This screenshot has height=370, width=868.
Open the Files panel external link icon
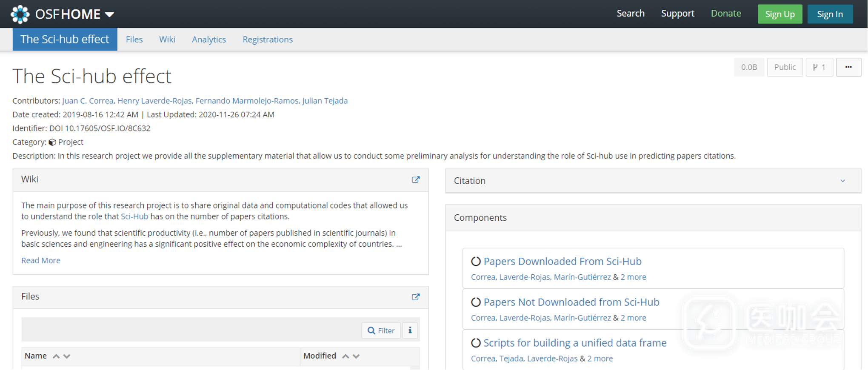416,297
